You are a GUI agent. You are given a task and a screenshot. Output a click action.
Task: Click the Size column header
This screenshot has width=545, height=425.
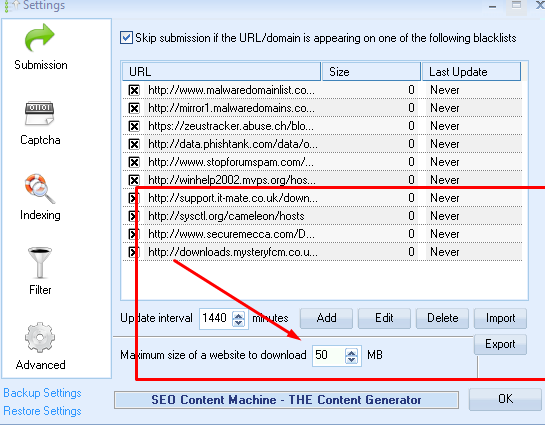click(x=371, y=72)
